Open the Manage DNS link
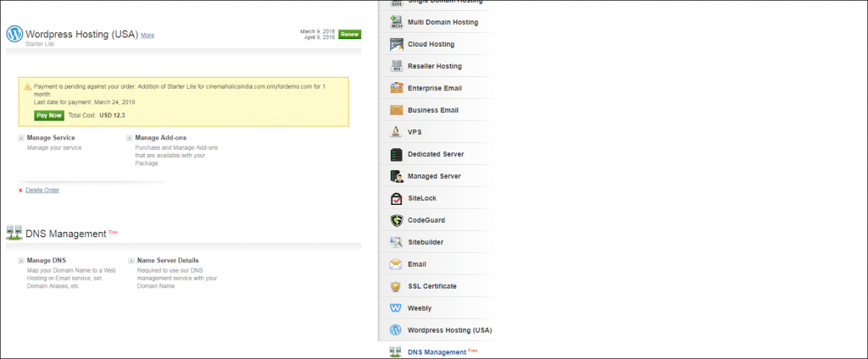The image size is (868, 359). [47, 261]
